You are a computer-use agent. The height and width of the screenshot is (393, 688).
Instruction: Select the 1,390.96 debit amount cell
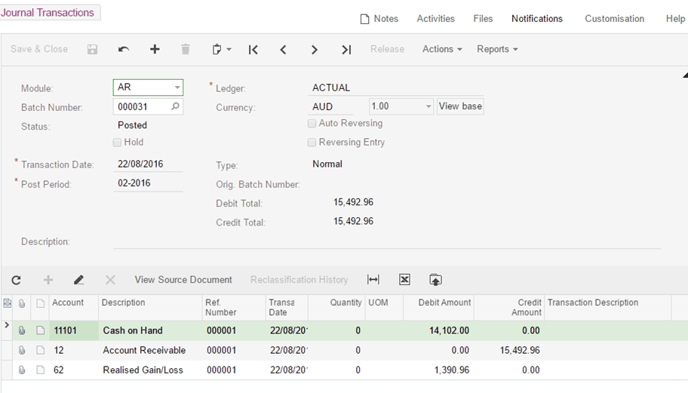(x=438, y=370)
